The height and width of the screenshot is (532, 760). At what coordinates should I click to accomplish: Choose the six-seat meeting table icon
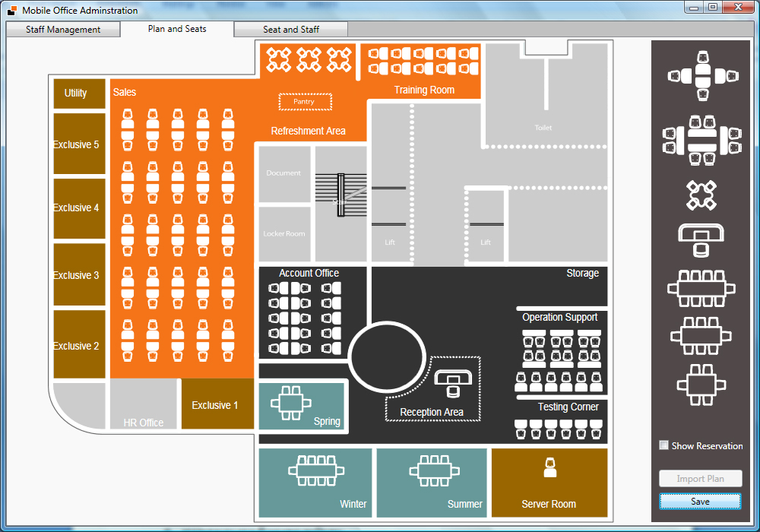coord(701,336)
